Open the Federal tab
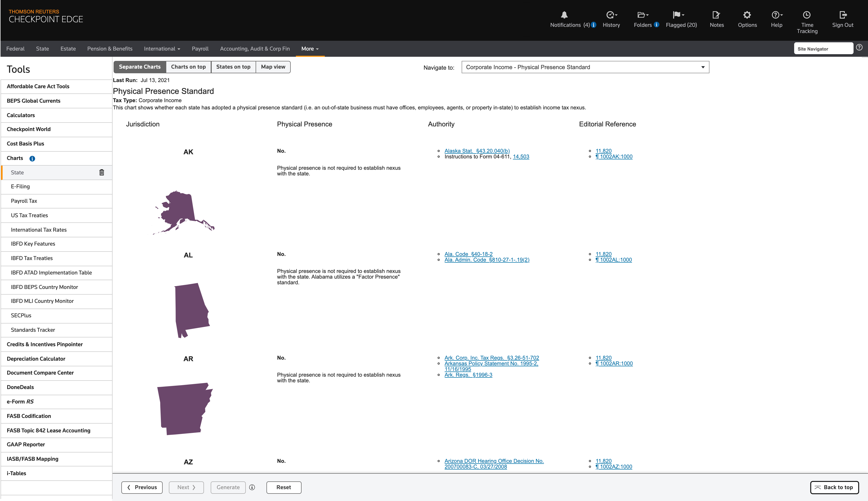Image resolution: width=868 pixels, height=501 pixels. [15, 49]
